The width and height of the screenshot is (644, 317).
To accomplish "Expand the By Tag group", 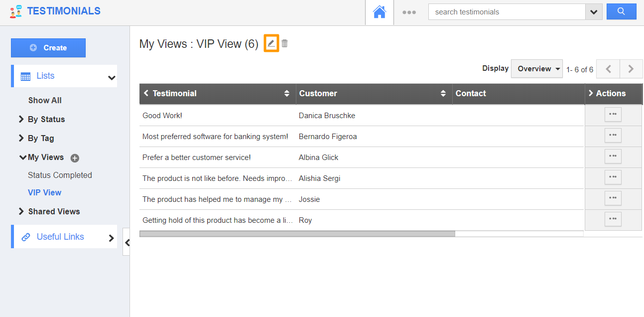I will 21,138.
